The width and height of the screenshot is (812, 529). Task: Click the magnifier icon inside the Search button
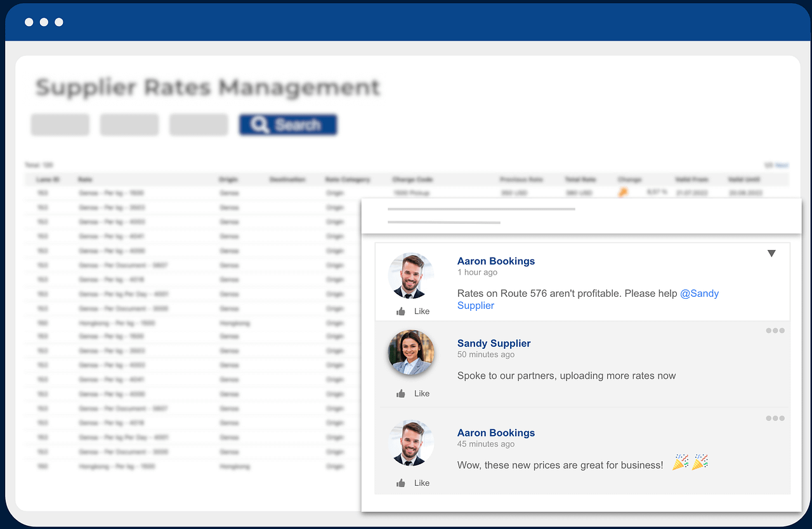(260, 124)
